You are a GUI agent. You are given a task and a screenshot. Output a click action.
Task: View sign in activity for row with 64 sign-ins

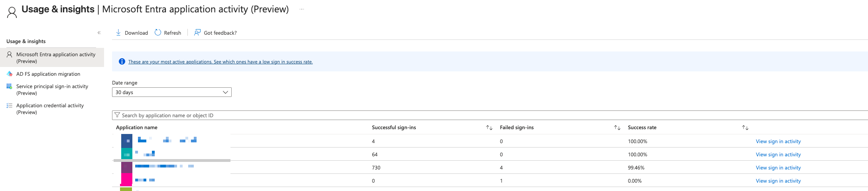(778, 154)
